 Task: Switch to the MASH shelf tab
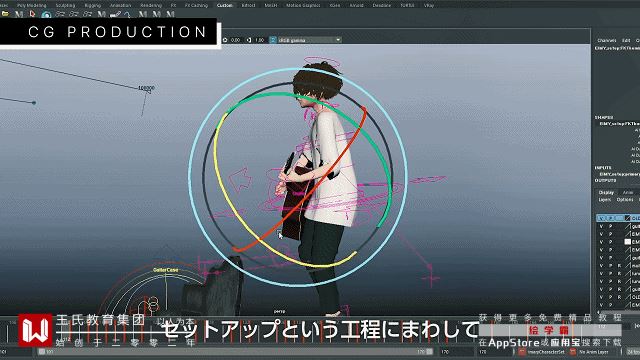coord(270,5)
